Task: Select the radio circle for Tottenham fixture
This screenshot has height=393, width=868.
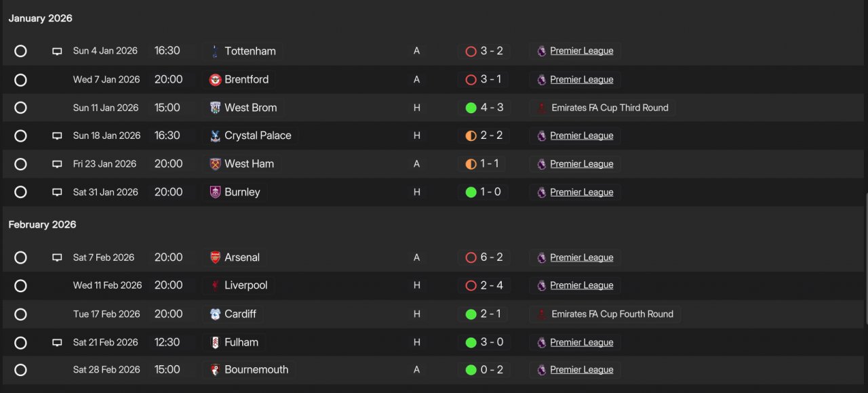Action: point(20,51)
